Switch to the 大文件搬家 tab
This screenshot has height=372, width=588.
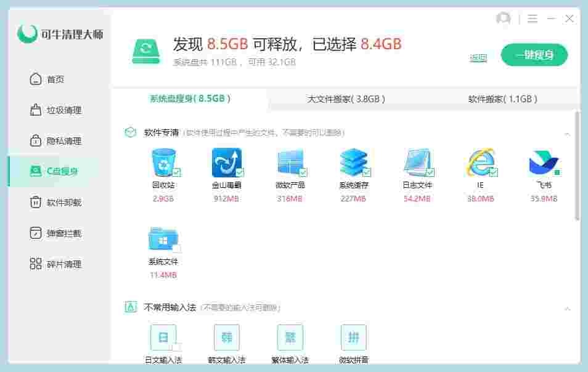pos(347,99)
